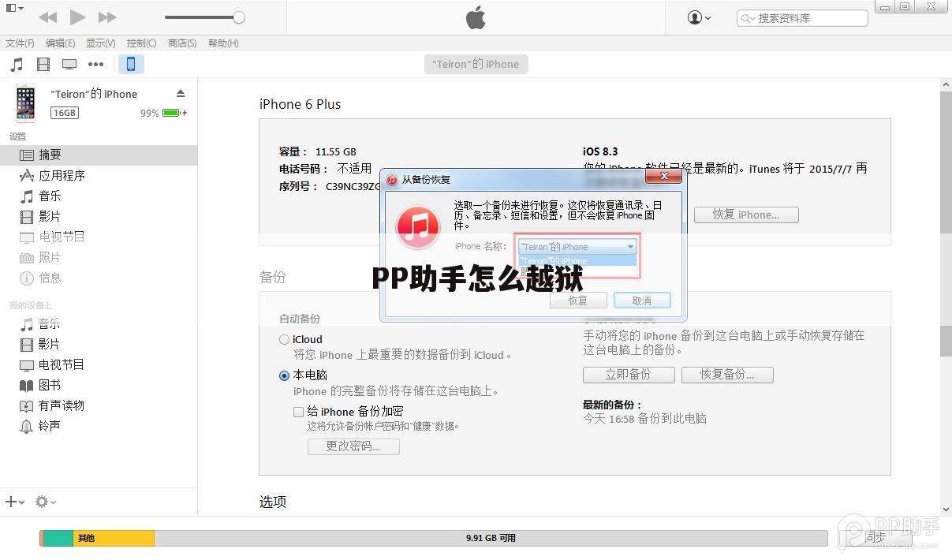Start playback with the play button

click(77, 17)
